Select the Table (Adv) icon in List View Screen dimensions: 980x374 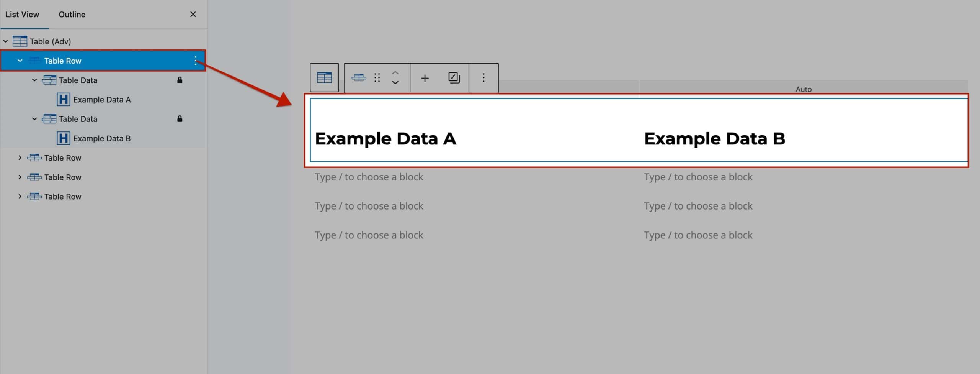20,41
